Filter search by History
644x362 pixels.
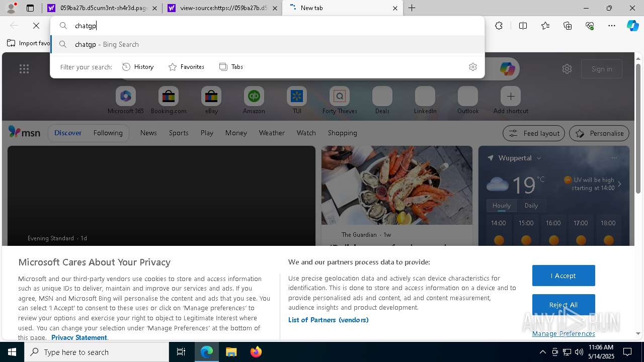138,67
